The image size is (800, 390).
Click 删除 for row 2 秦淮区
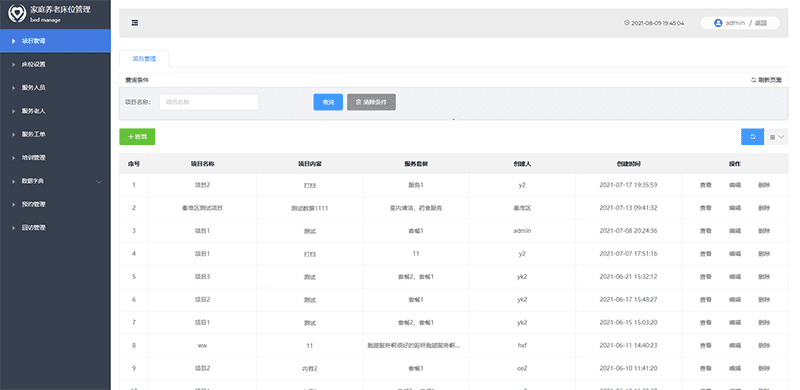coord(764,208)
